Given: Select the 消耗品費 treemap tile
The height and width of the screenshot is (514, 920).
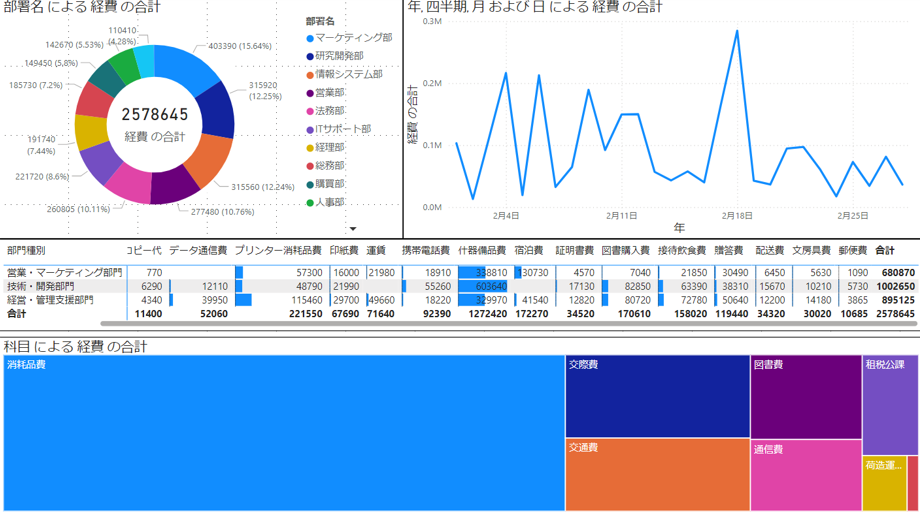Looking at the screenshot, I should (x=284, y=432).
